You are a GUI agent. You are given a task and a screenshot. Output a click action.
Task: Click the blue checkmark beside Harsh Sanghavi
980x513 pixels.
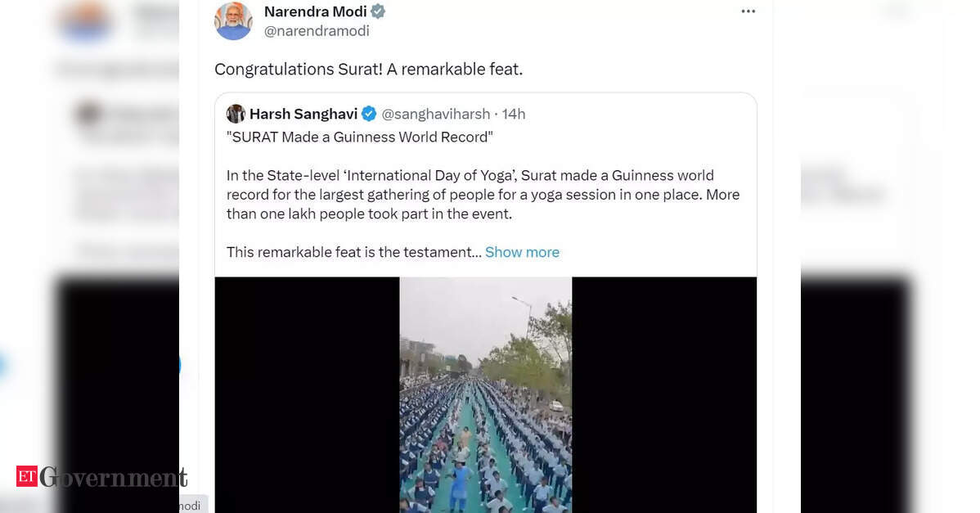369,114
